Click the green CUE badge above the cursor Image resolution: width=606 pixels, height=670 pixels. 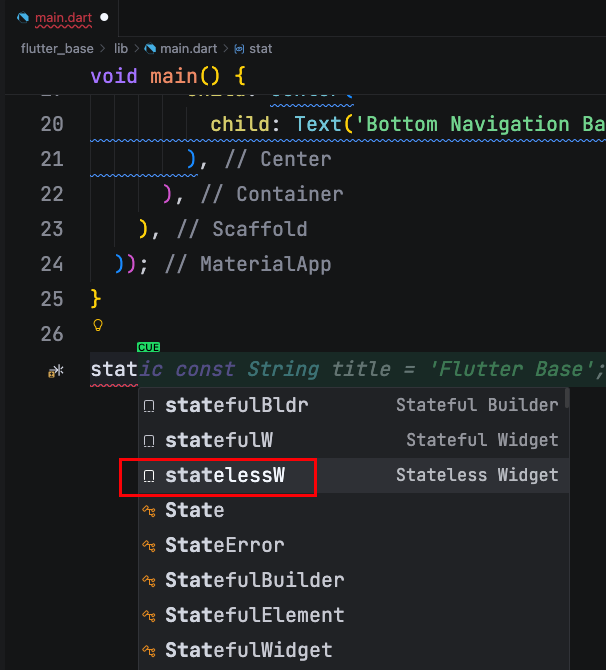tap(148, 347)
